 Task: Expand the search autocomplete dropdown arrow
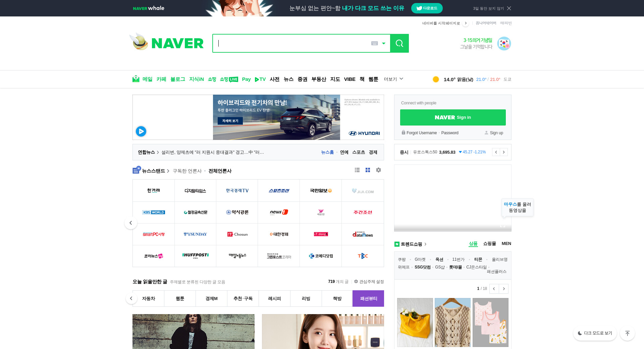384,43
